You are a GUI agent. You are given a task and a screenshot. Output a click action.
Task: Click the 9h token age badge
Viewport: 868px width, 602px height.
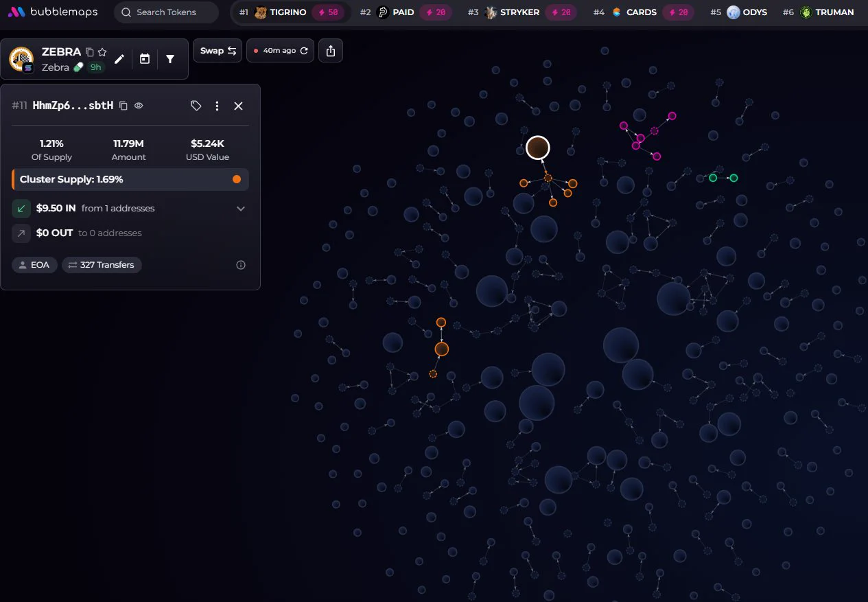(96, 67)
